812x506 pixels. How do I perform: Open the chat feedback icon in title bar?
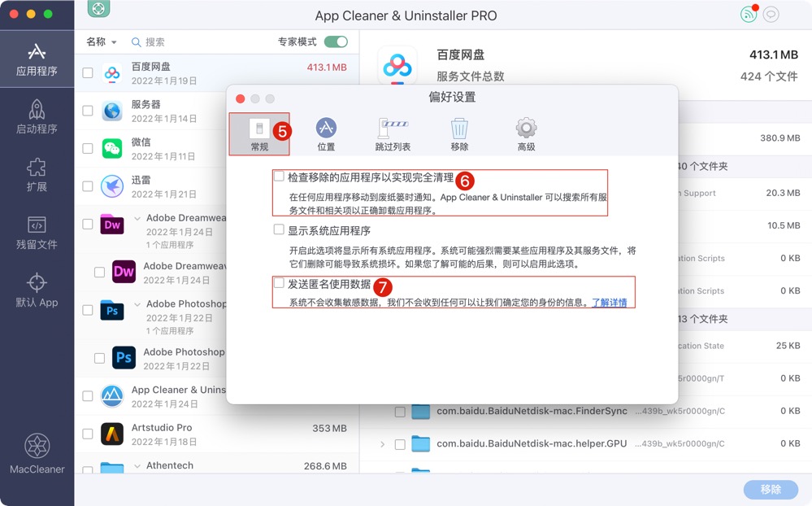point(771,14)
